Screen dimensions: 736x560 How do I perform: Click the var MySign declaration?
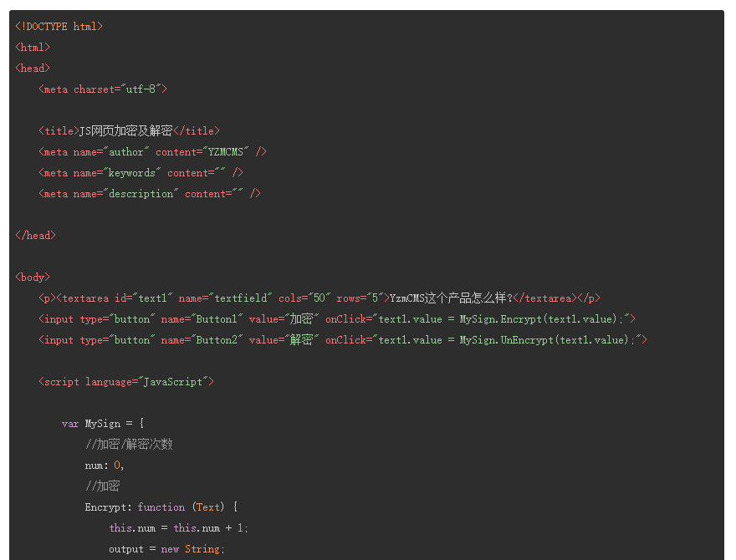103,424
